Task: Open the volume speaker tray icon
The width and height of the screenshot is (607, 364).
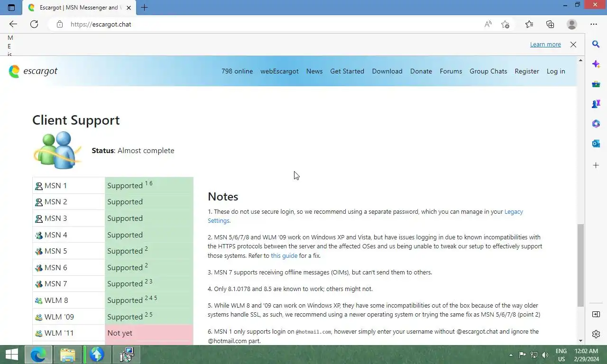Action: tap(545, 355)
